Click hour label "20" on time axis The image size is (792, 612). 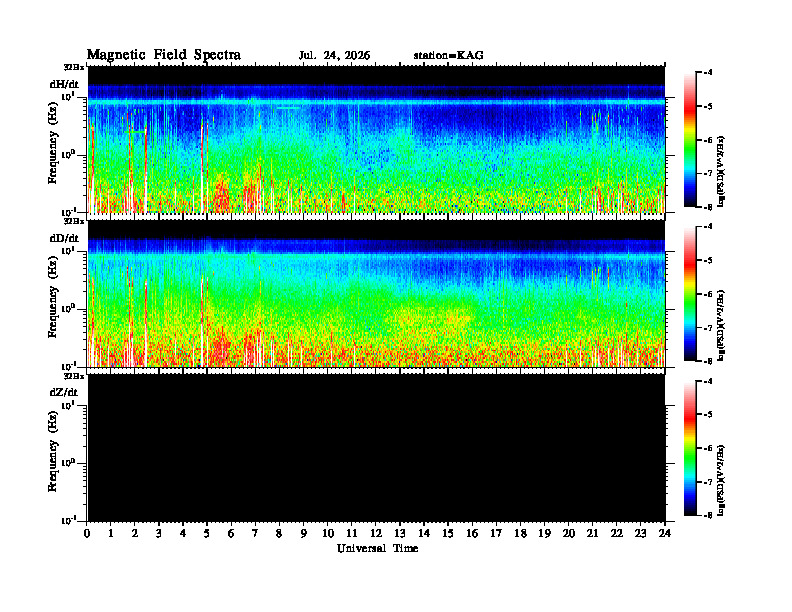569,534
